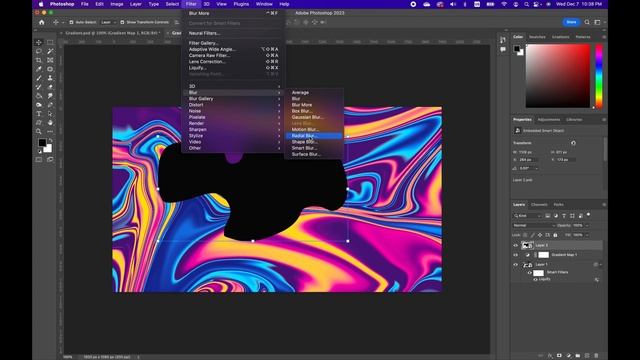Select the Clone Stamp tool
The width and height of the screenshot is (640, 360).
coord(50,78)
